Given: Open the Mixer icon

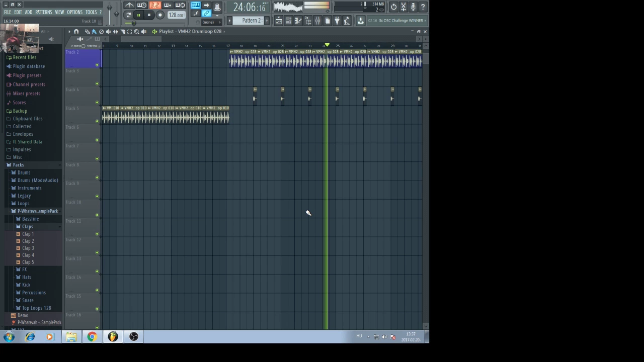Looking at the screenshot, I should point(317,21).
